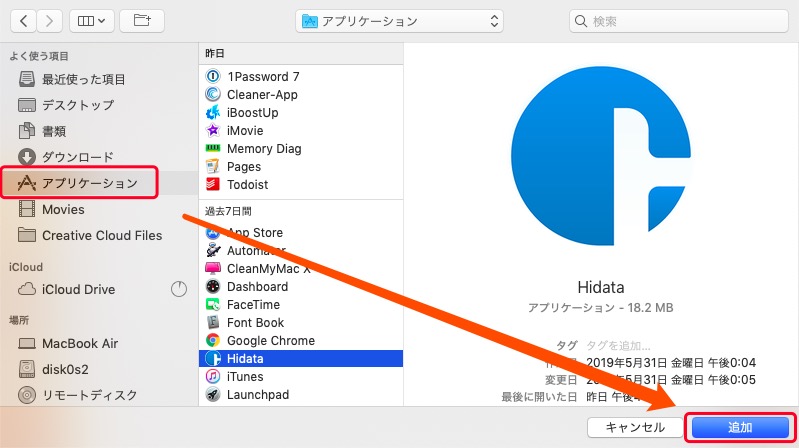Click the Launchpad file name
799x448 pixels.
click(x=258, y=394)
